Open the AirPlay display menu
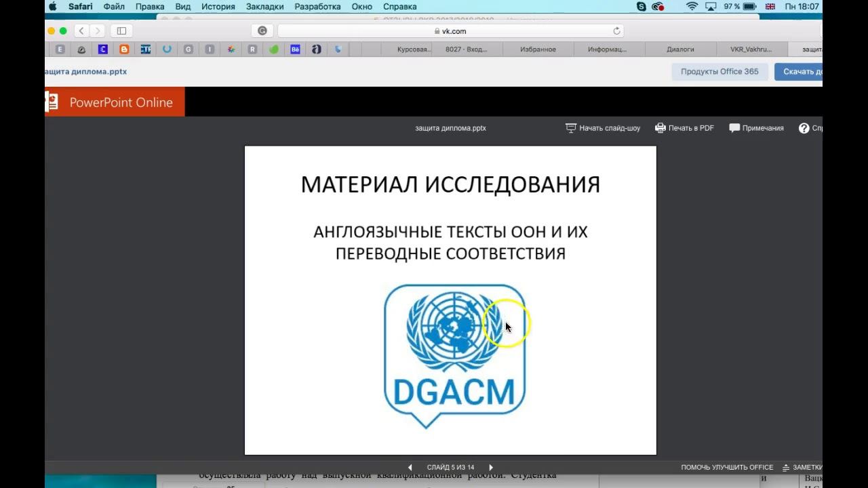Screen dimensions: 868x488 [x=711, y=7]
